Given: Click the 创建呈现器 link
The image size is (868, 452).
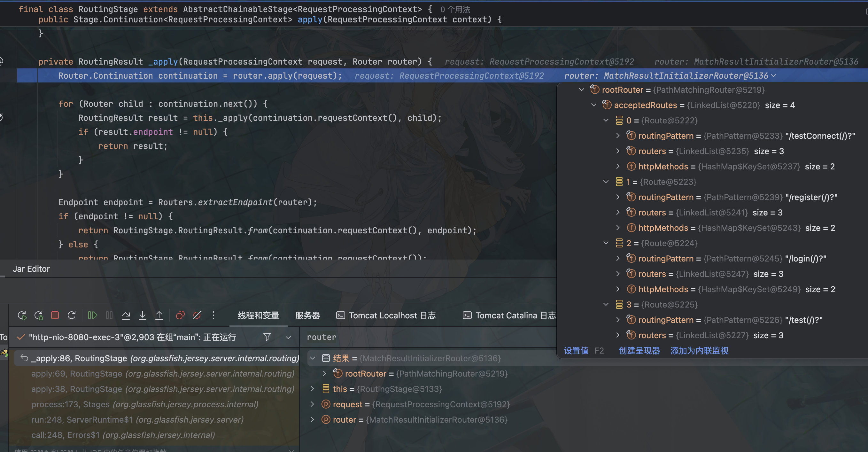Looking at the screenshot, I should pos(639,351).
